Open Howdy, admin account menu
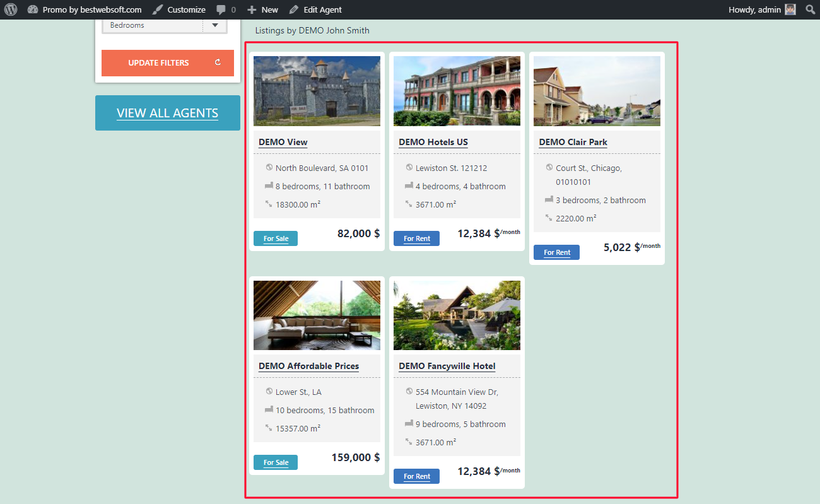 tap(762, 9)
